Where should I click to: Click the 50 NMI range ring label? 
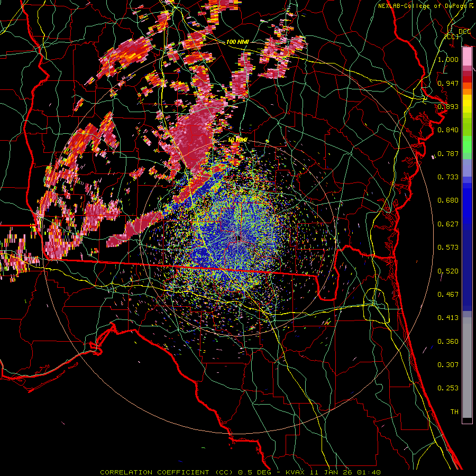coord(237,140)
